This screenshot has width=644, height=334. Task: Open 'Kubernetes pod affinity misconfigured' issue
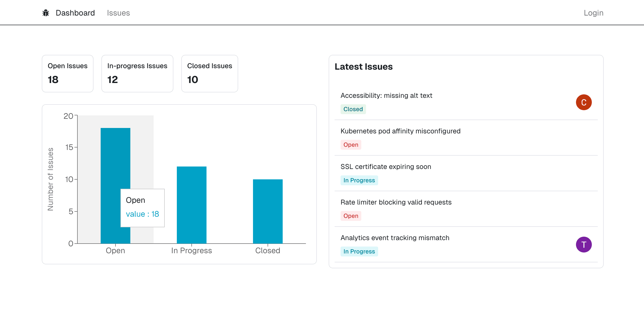400,131
